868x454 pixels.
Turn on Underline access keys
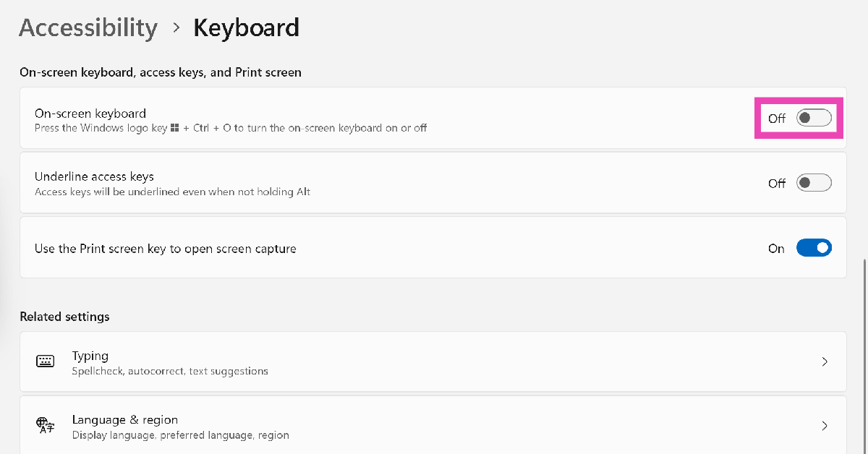coord(813,183)
